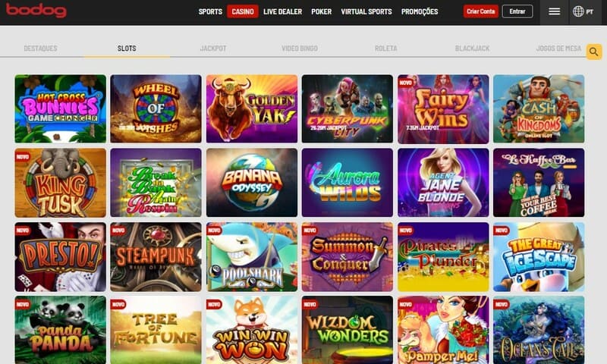Open the hamburger menu icon

[x=554, y=11]
